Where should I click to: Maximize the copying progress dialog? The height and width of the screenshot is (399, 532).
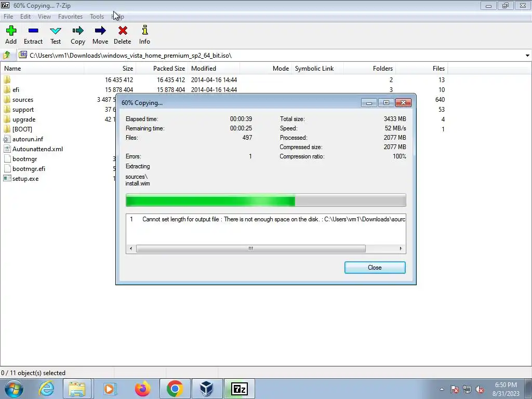pyautogui.click(x=386, y=102)
